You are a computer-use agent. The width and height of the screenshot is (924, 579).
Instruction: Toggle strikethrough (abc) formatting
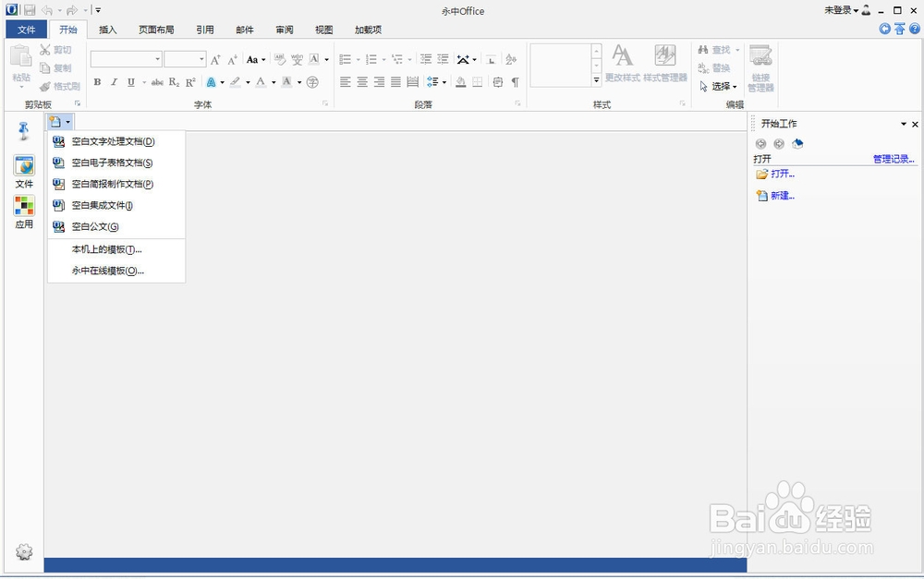pyautogui.click(x=157, y=82)
